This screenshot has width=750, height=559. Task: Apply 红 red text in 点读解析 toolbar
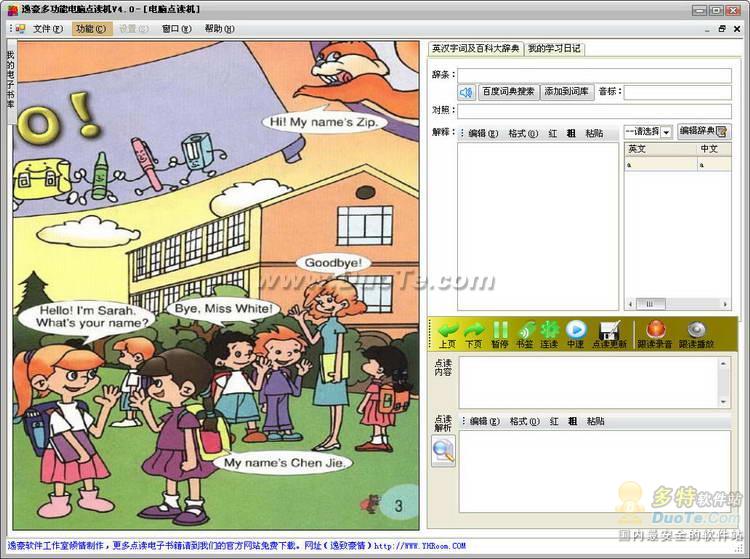[x=554, y=421]
